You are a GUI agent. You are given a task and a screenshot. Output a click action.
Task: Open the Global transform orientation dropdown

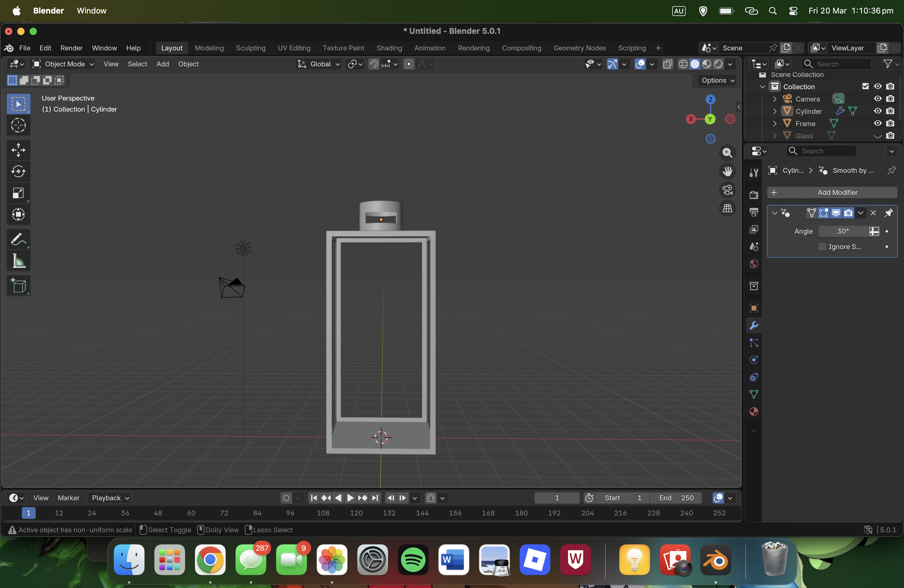pyautogui.click(x=319, y=64)
